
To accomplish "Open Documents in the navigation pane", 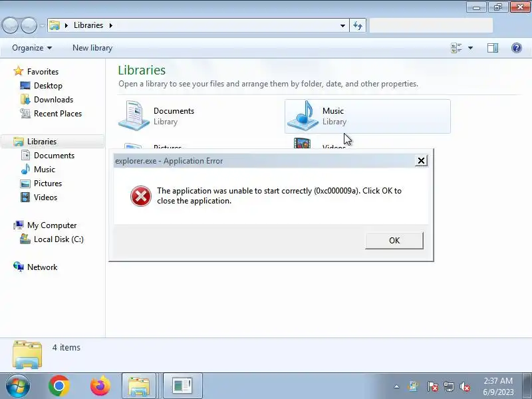I will click(54, 156).
